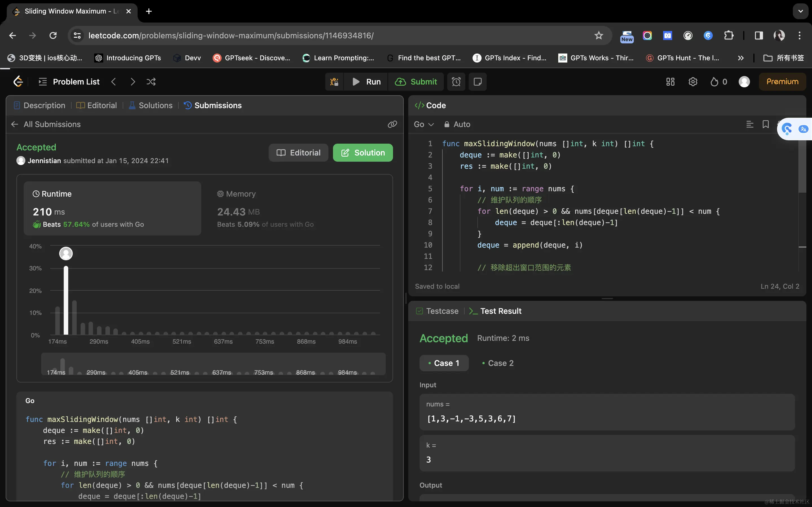This screenshot has height=507, width=812.
Task: Click the bookmark icon in code editor
Action: [x=765, y=124]
